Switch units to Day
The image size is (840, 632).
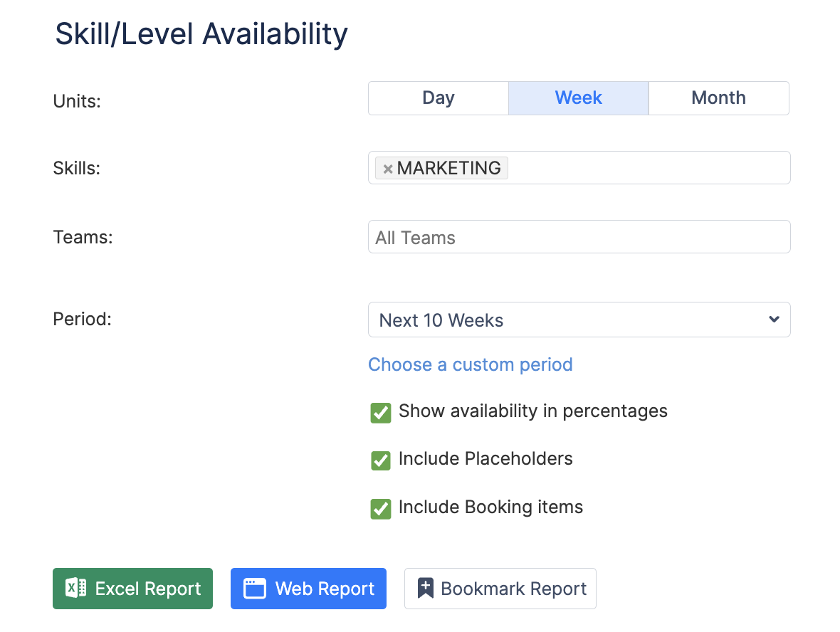pyautogui.click(x=438, y=98)
